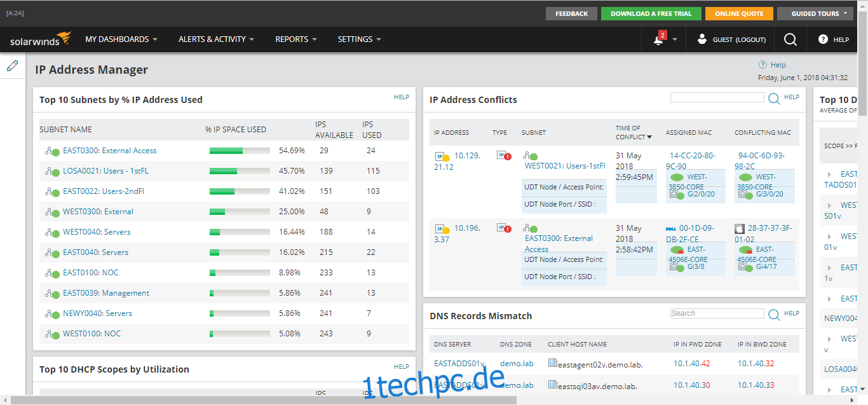Click the 10.1.40.42 forward zone IP
The image size is (868, 405).
click(692, 364)
